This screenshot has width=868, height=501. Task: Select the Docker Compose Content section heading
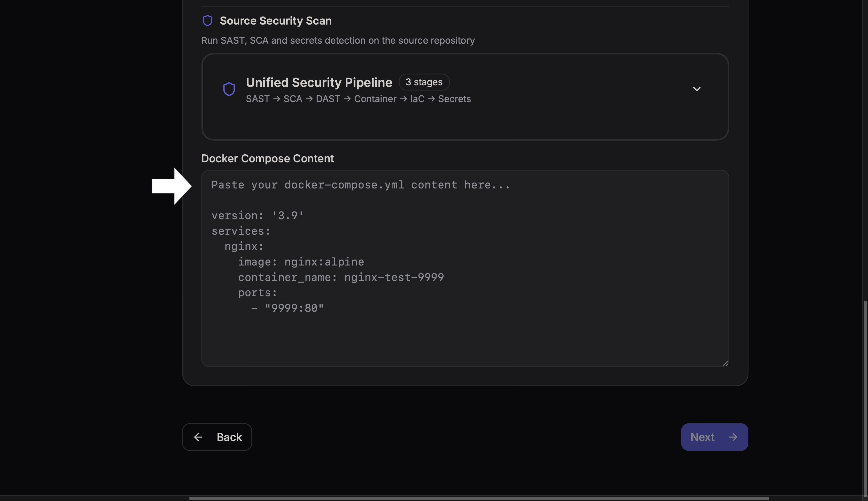click(x=267, y=158)
